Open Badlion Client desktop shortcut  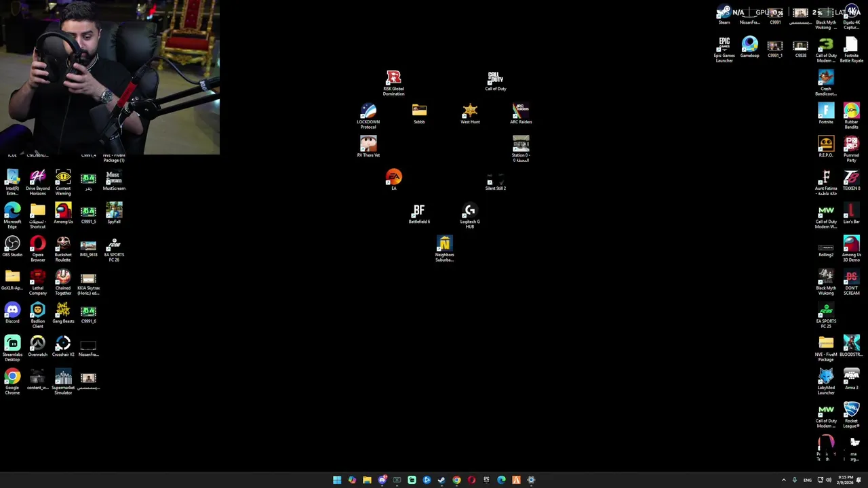pyautogui.click(x=37, y=315)
